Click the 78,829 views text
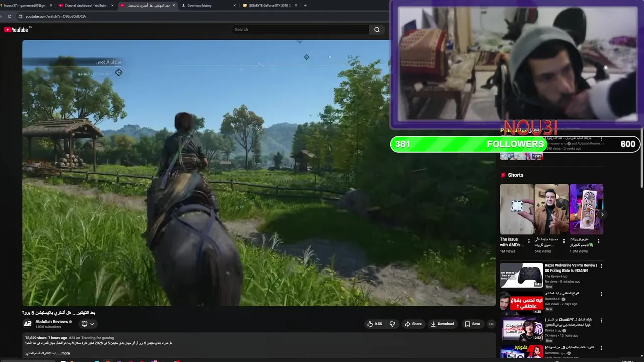This screenshot has width=644, height=362. click(35, 338)
